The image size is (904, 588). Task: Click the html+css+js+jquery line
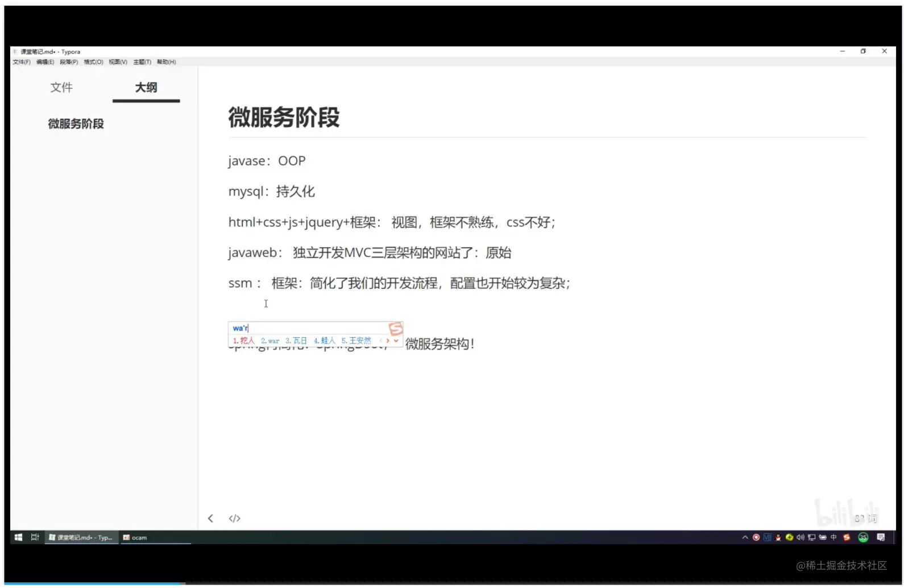tap(392, 222)
